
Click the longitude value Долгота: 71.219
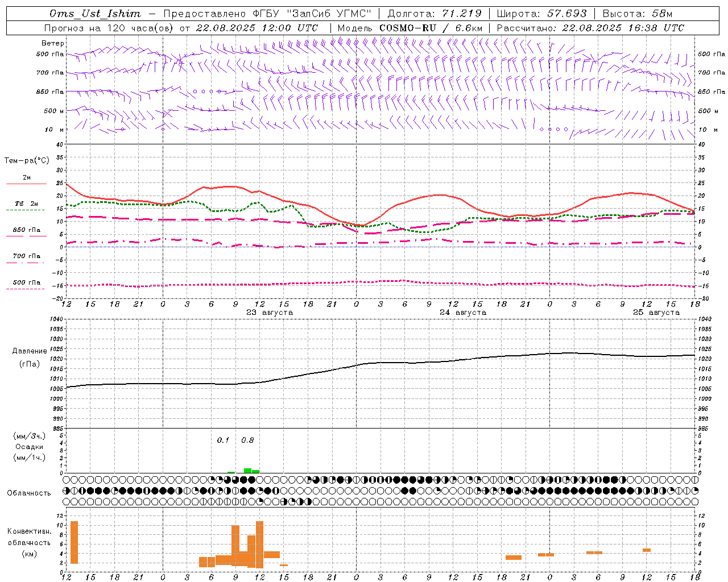[435, 14]
